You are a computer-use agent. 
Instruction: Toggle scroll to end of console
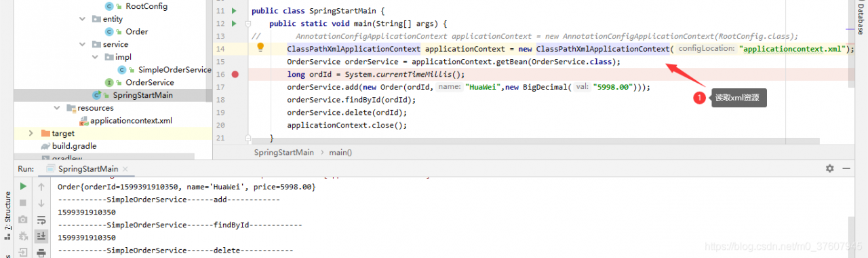pos(41,236)
